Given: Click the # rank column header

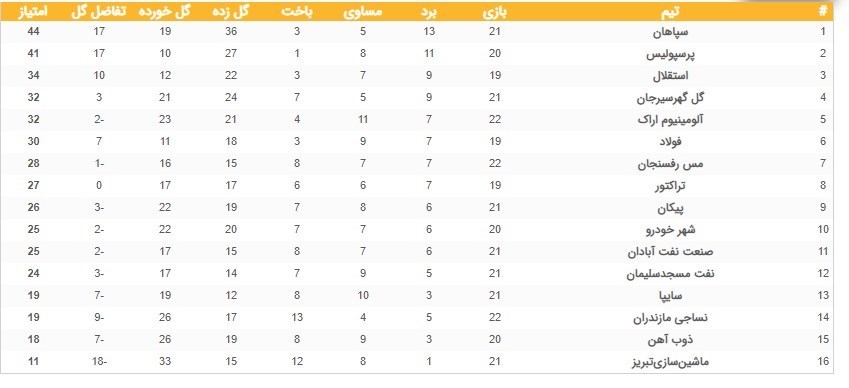Looking at the screenshot, I should [x=823, y=12].
